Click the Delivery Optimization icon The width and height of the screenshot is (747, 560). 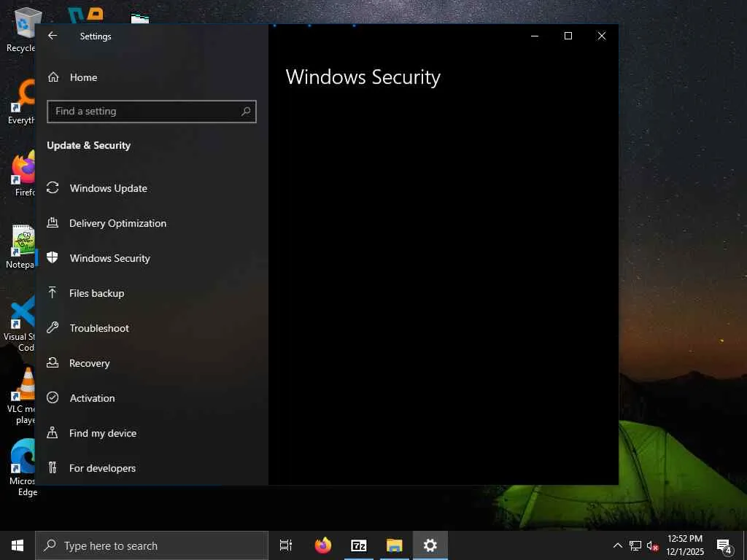click(53, 222)
